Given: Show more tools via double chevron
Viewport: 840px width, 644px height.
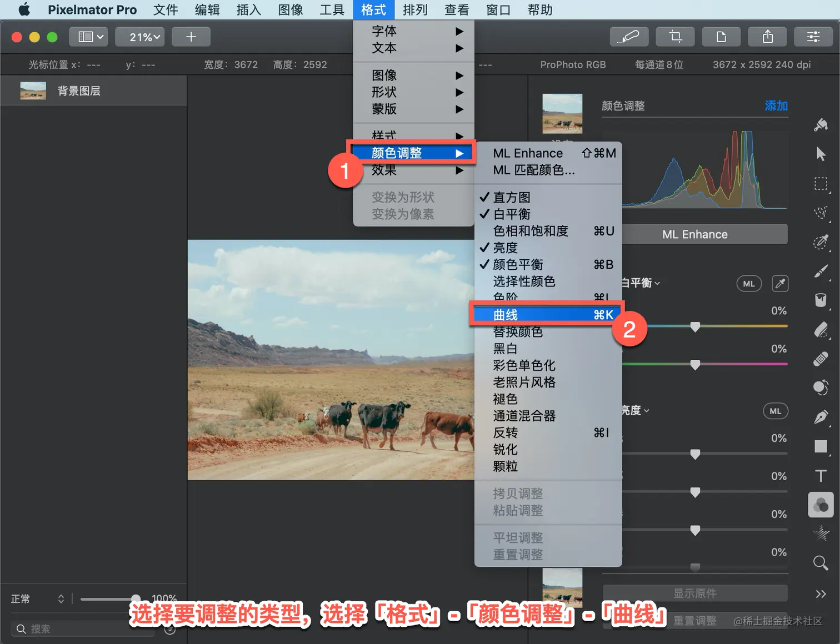Looking at the screenshot, I should (x=821, y=593).
